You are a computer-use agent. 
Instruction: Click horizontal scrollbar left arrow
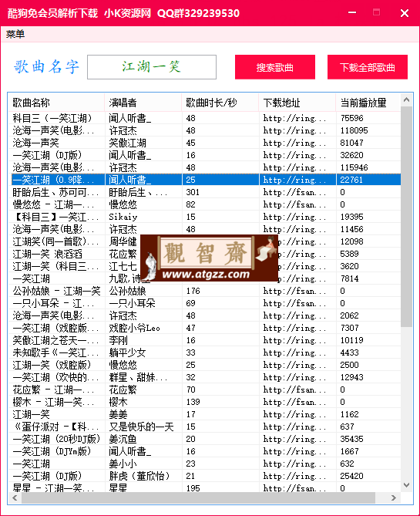15,498
